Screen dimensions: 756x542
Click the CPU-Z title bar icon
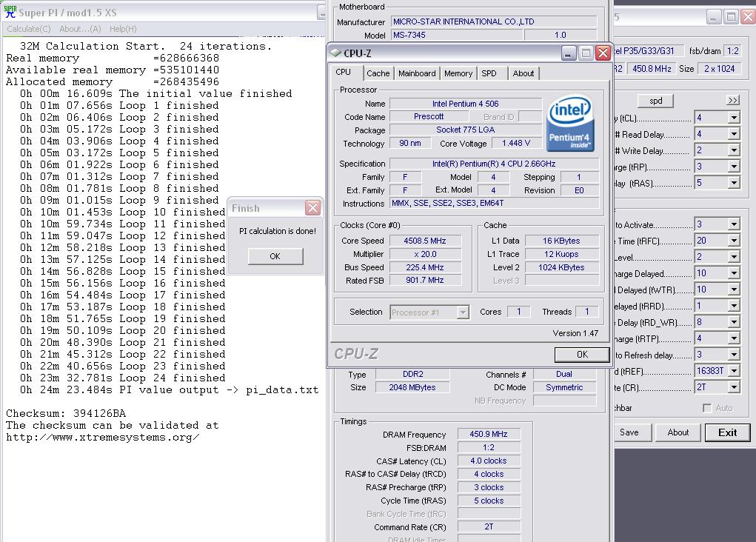tap(335, 52)
